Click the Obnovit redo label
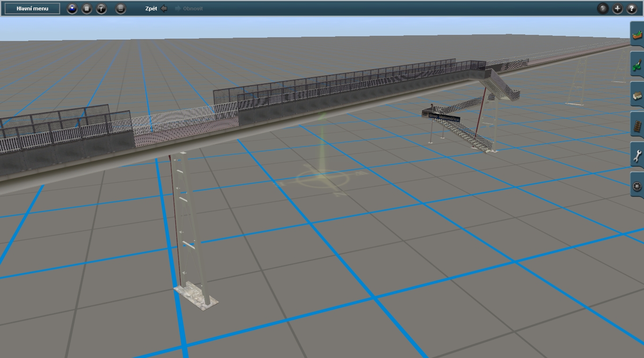 click(193, 8)
